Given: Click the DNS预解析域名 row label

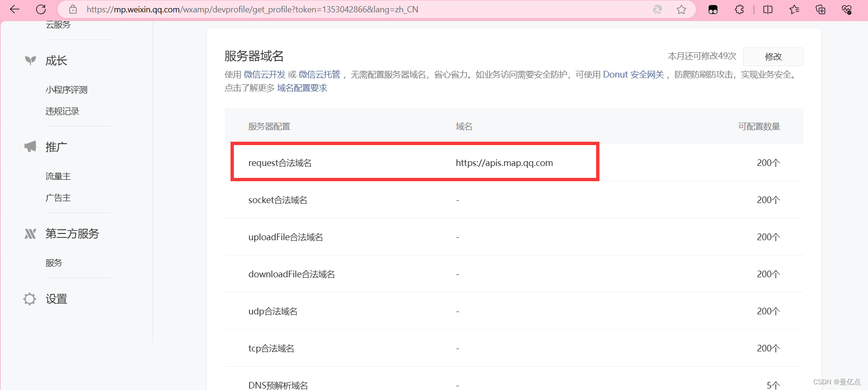Looking at the screenshot, I should pyautogui.click(x=278, y=385).
